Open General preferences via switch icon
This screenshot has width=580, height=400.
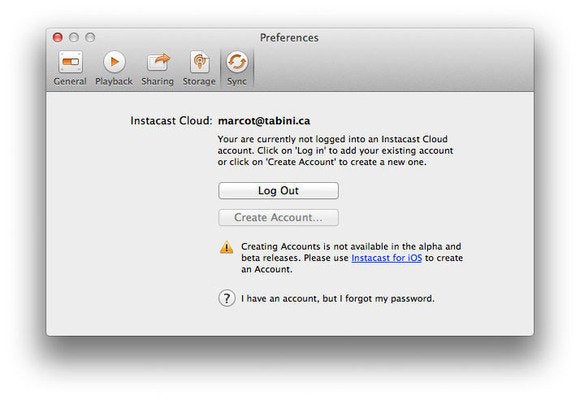(x=70, y=62)
